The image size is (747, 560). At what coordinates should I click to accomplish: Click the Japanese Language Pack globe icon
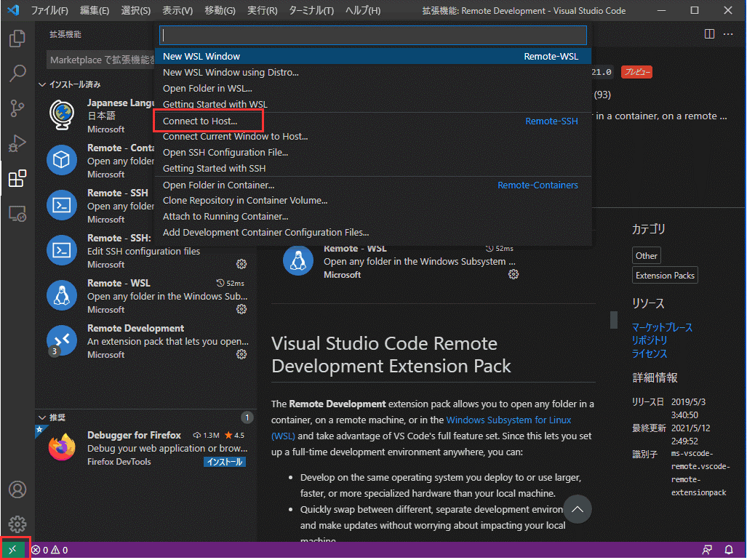click(61, 115)
